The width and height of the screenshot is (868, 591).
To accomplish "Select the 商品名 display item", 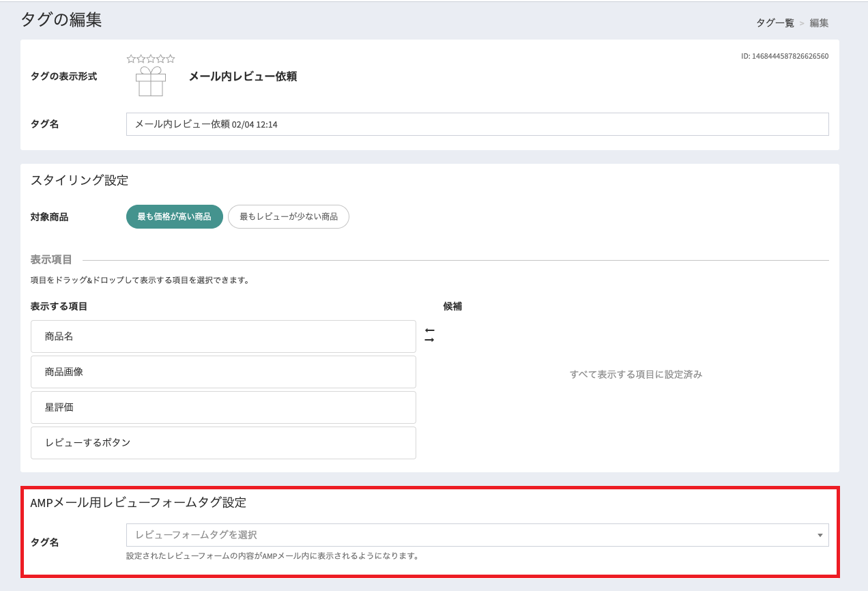I will click(223, 336).
